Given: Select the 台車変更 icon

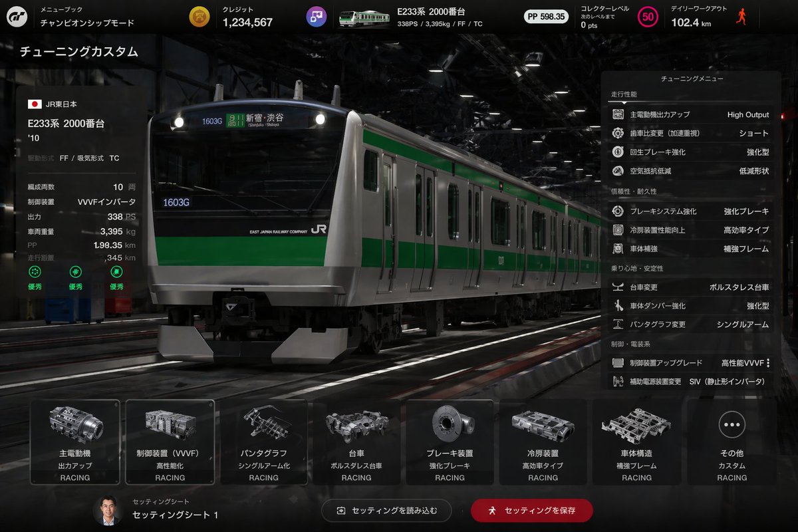Looking at the screenshot, I should pyautogui.click(x=618, y=287).
